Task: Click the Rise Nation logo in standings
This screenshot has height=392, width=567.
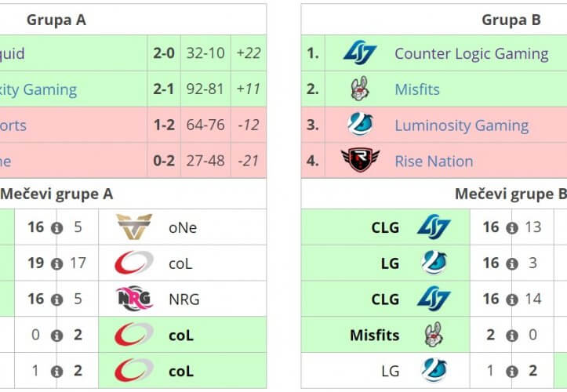Action: pos(360,161)
